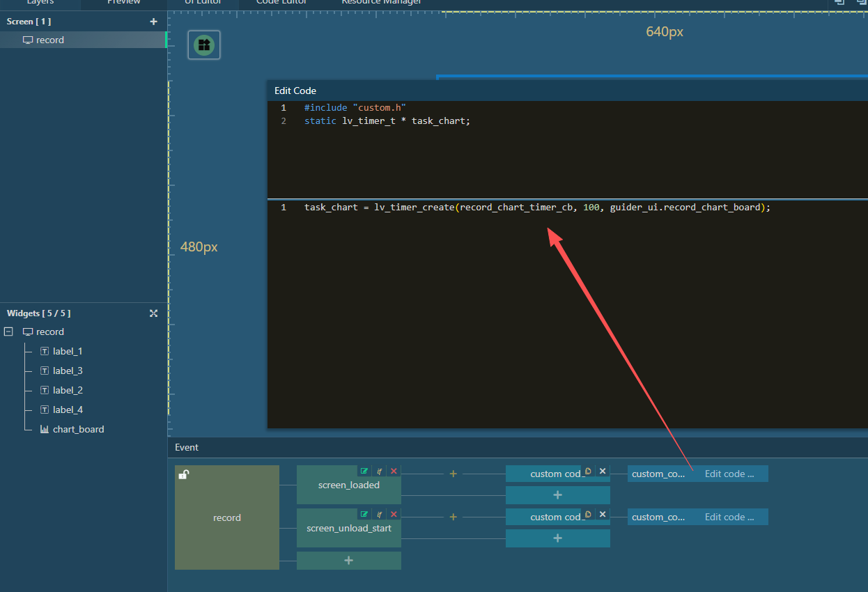Image resolution: width=868 pixels, height=592 pixels.
Task: Add new event below screen_unload_start
Action: pos(348,561)
